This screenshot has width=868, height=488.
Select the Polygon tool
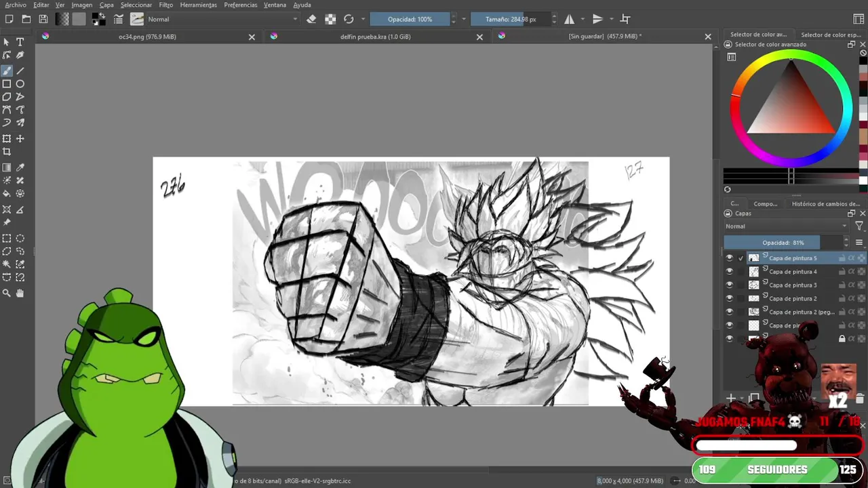[7, 97]
